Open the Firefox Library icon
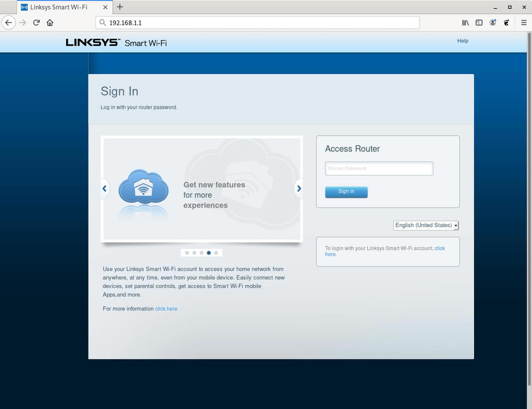 (x=464, y=23)
